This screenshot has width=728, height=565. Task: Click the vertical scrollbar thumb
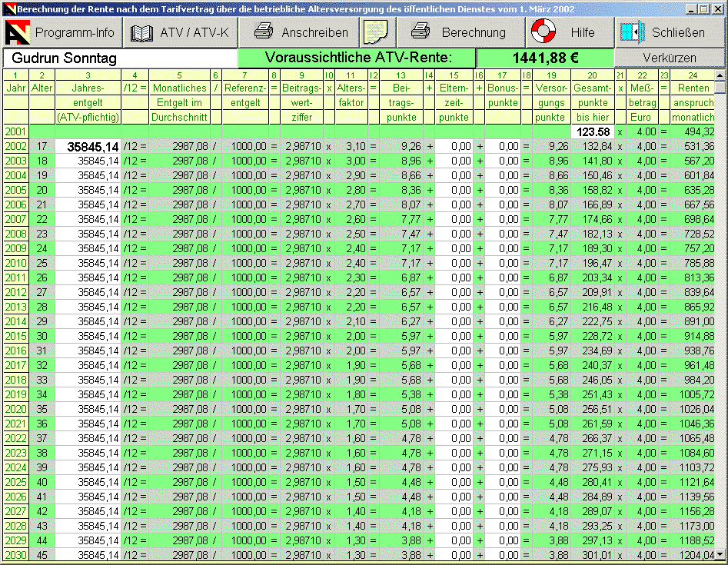720,87
